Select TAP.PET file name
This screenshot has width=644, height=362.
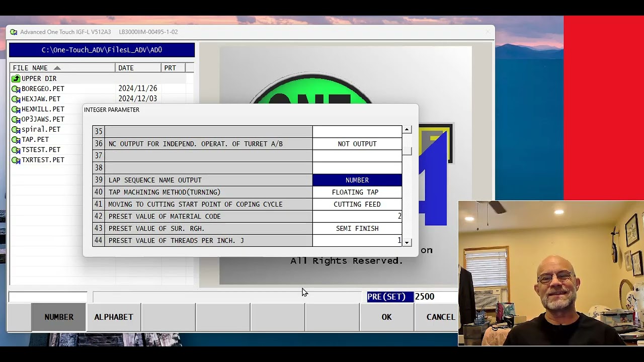point(35,139)
